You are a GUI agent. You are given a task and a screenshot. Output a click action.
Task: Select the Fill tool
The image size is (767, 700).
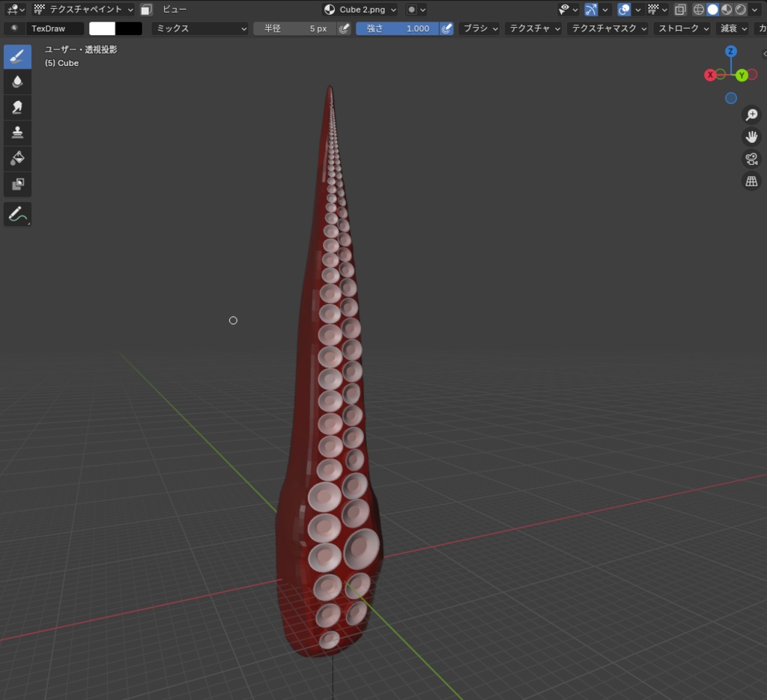coord(17,158)
